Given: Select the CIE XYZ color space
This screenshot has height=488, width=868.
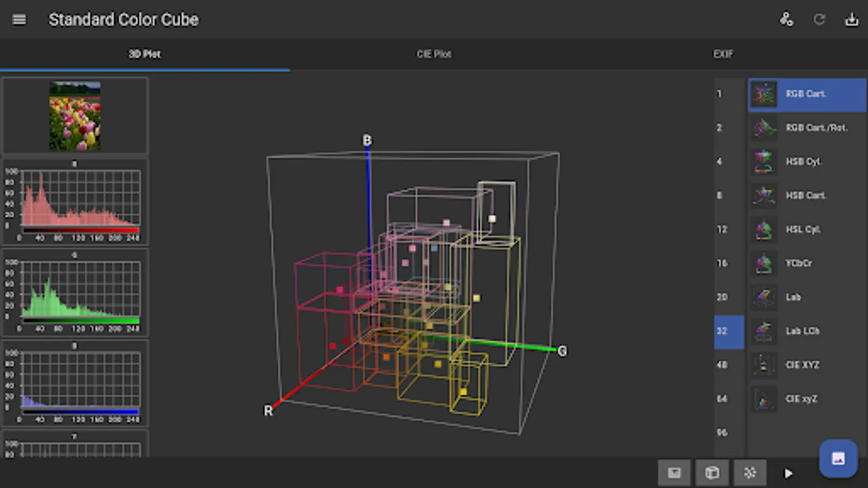Looking at the screenshot, I should click(x=807, y=365).
